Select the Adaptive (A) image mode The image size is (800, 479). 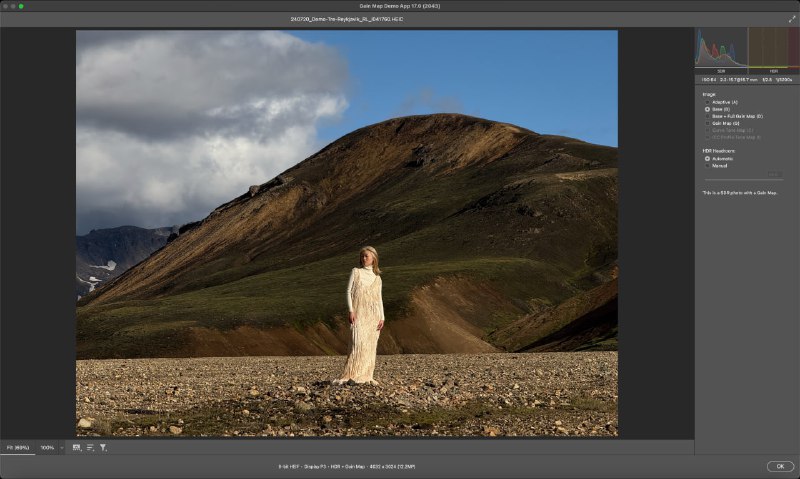click(721, 102)
